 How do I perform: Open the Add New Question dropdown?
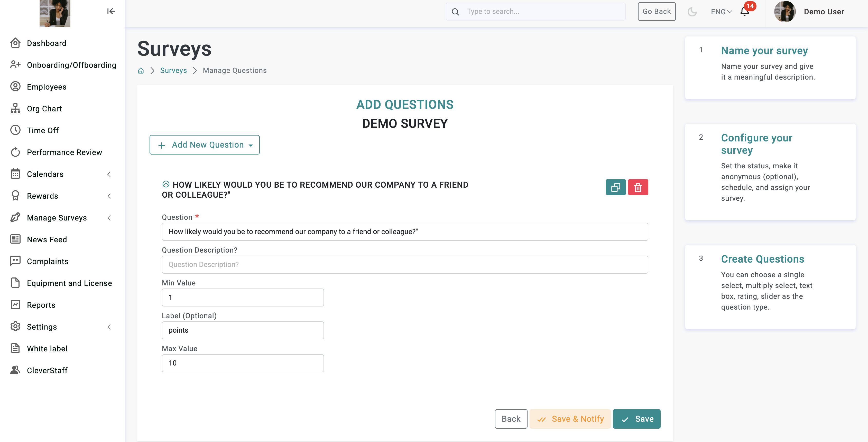[x=205, y=145]
